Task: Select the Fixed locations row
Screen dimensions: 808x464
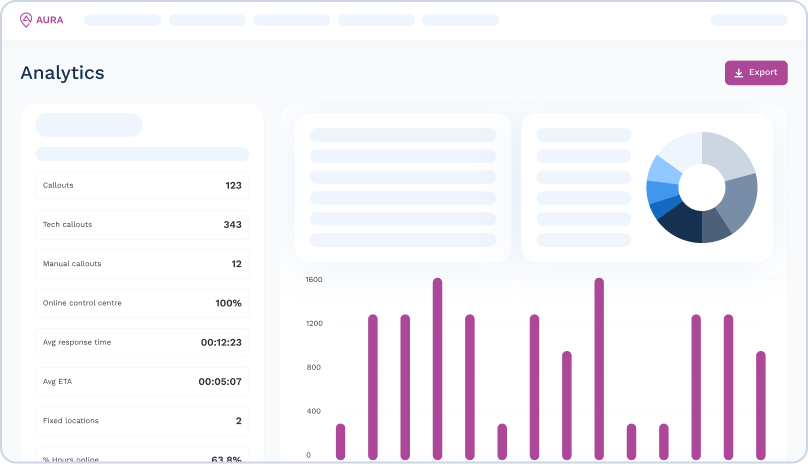Action: coord(142,421)
